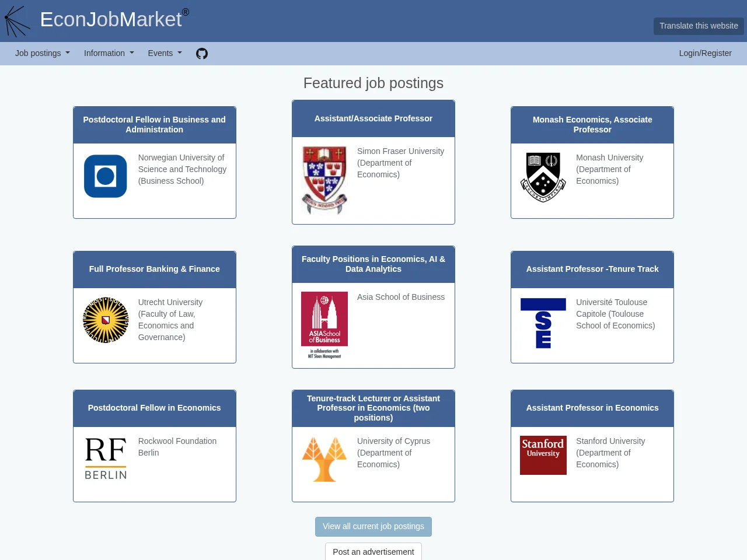Open the EconJobMarket home title link
Screen dimensions: 747x560
coord(114,19)
